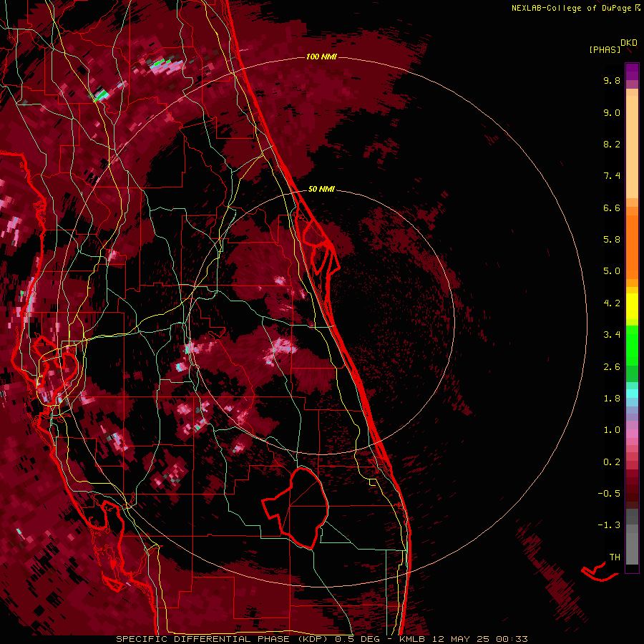Click the 1.0 value on the color scale

[612, 430]
